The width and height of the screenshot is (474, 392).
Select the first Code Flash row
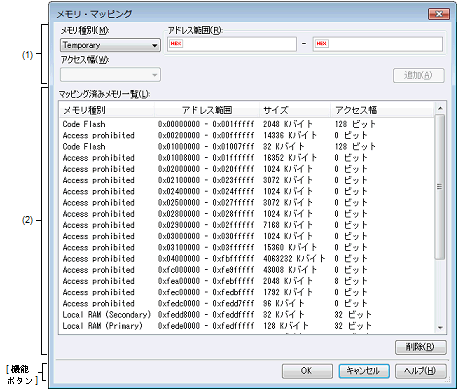(247, 124)
